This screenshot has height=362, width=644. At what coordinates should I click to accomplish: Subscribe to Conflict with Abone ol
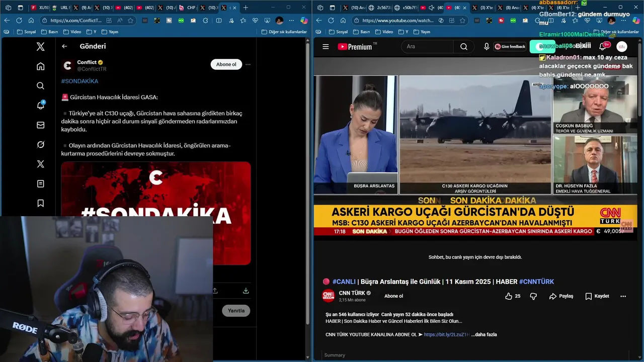(226, 64)
